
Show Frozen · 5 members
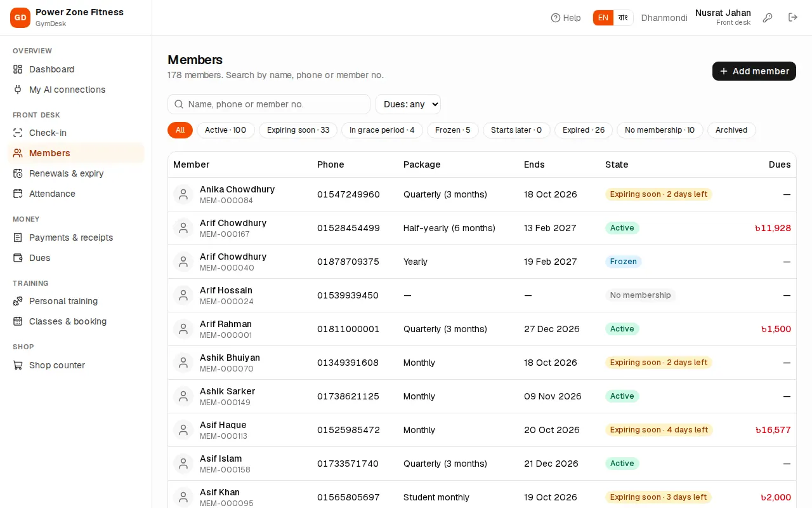click(453, 130)
